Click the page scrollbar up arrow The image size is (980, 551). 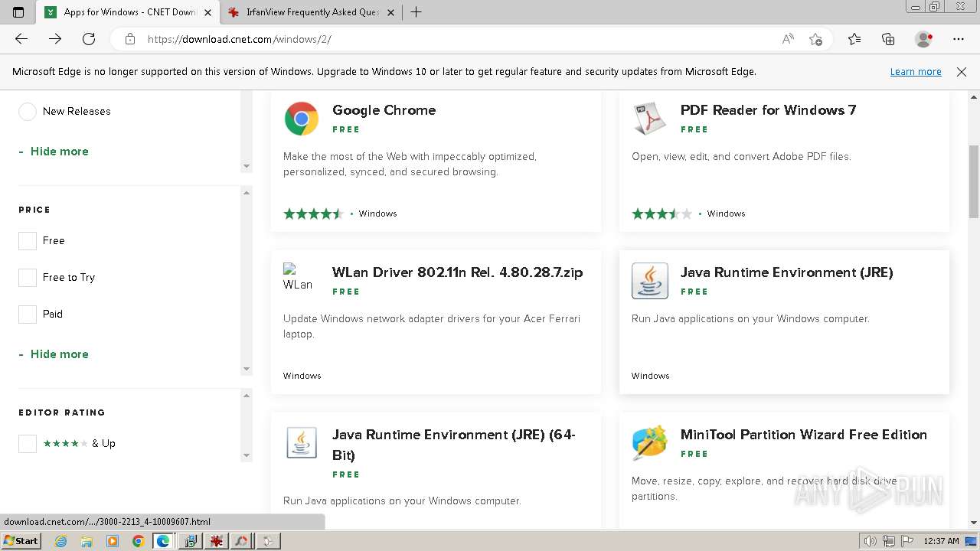(974, 97)
